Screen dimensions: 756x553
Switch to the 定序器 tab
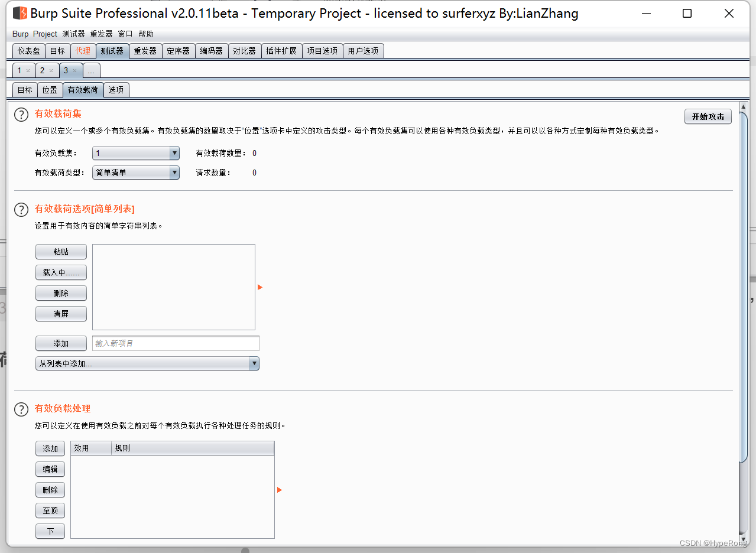178,51
